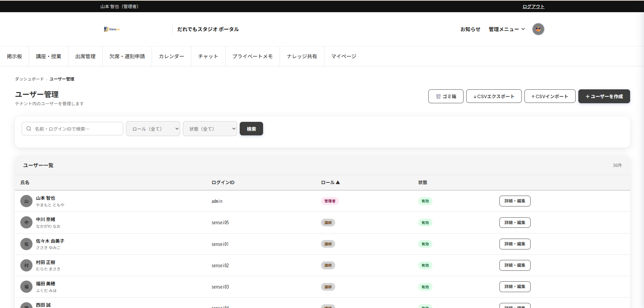Image resolution: width=644 pixels, height=308 pixels.
Task: Click the 36件 count text
Action: point(617,165)
